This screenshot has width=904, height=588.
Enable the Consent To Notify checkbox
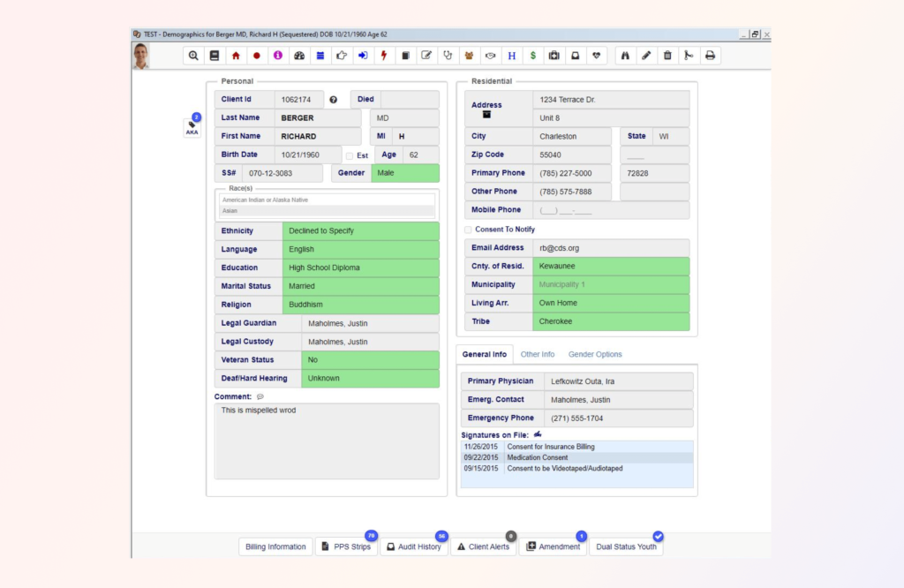pos(468,230)
